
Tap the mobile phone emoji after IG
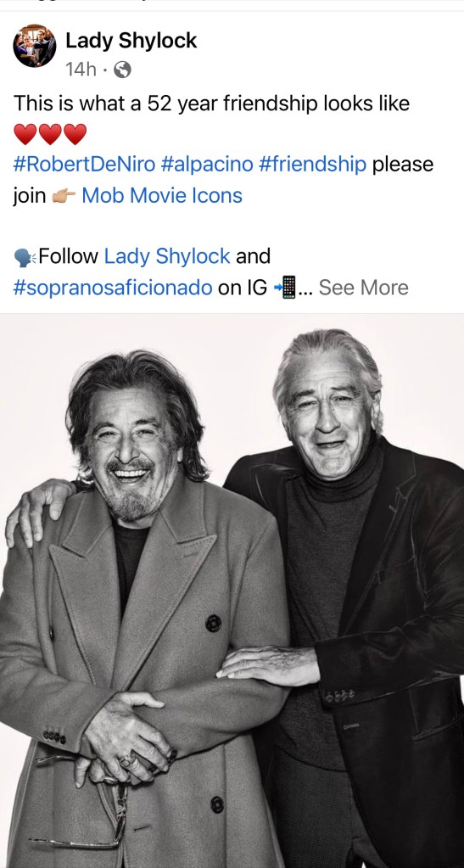point(285,288)
